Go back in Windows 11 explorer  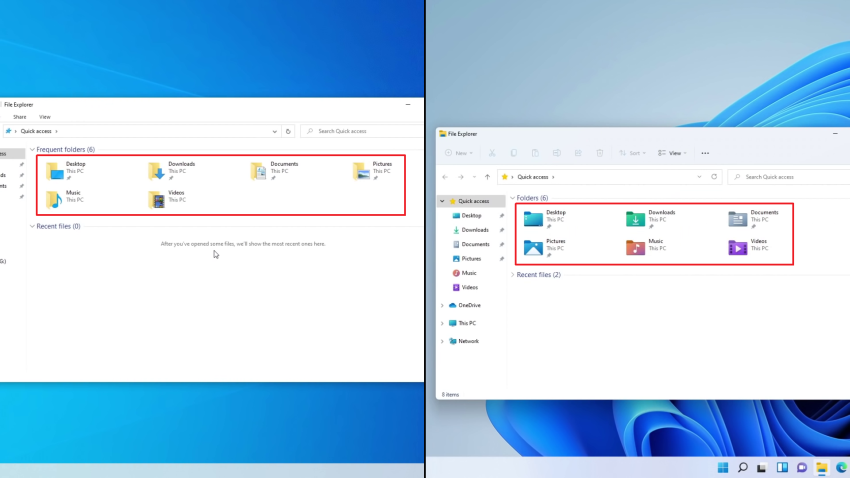[x=445, y=177]
